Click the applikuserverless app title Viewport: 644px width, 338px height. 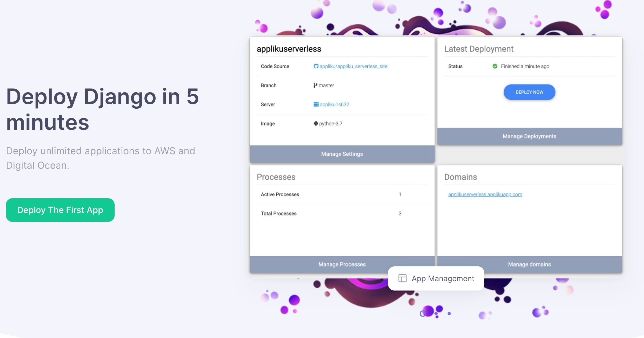pyautogui.click(x=289, y=49)
